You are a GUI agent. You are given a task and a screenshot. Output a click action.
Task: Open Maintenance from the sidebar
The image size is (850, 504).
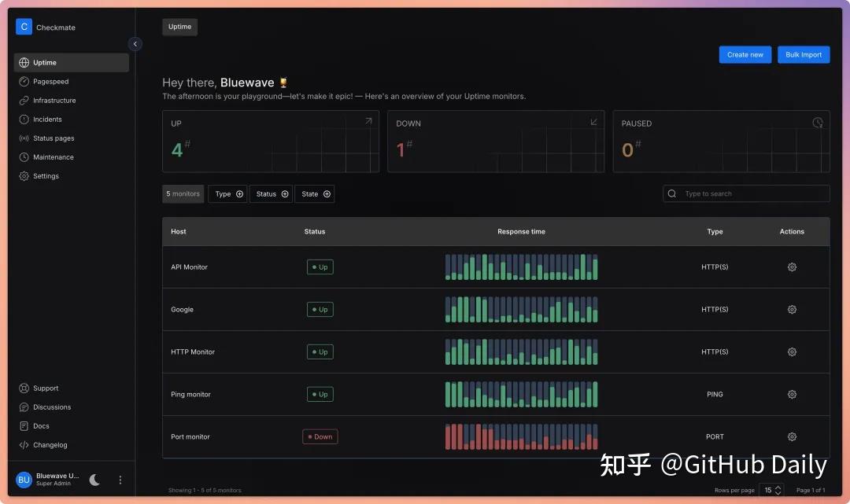click(53, 157)
